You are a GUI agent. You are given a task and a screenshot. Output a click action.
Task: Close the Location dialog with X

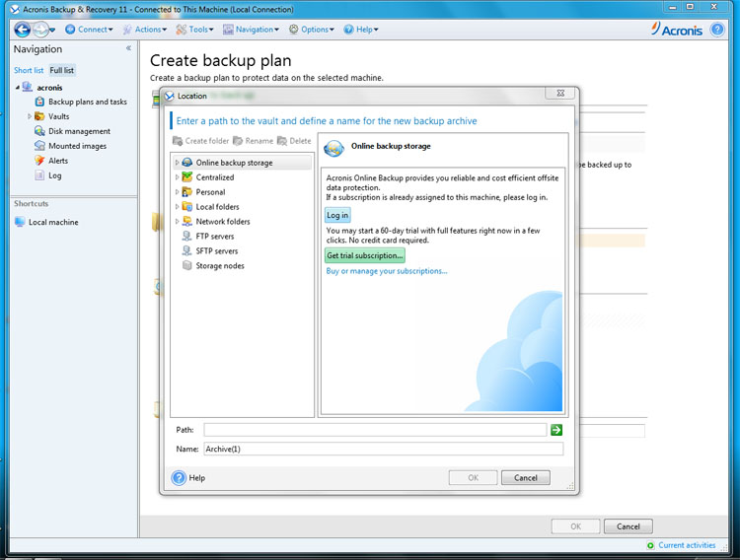560,94
